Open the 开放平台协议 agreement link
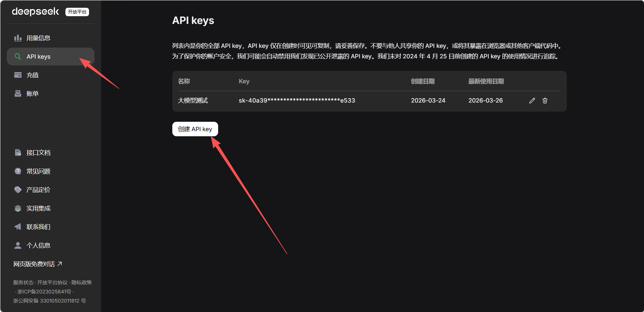 pos(52,282)
